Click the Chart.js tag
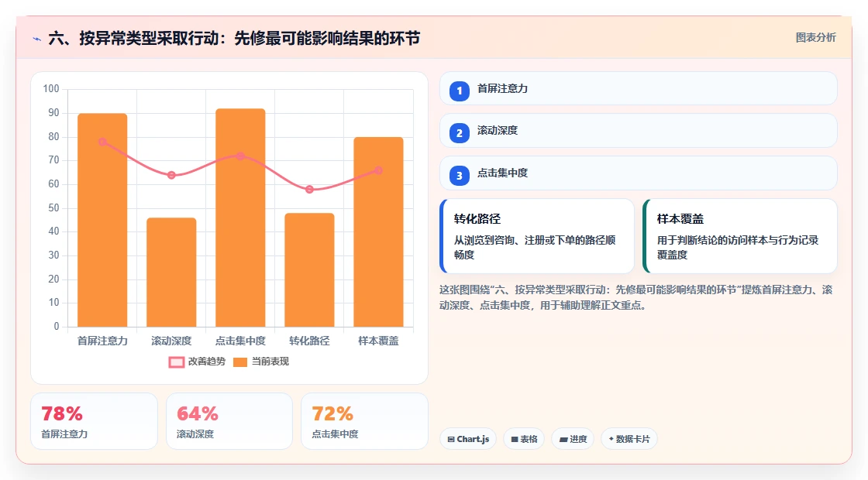The width and height of the screenshot is (868, 480). (x=468, y=439)
